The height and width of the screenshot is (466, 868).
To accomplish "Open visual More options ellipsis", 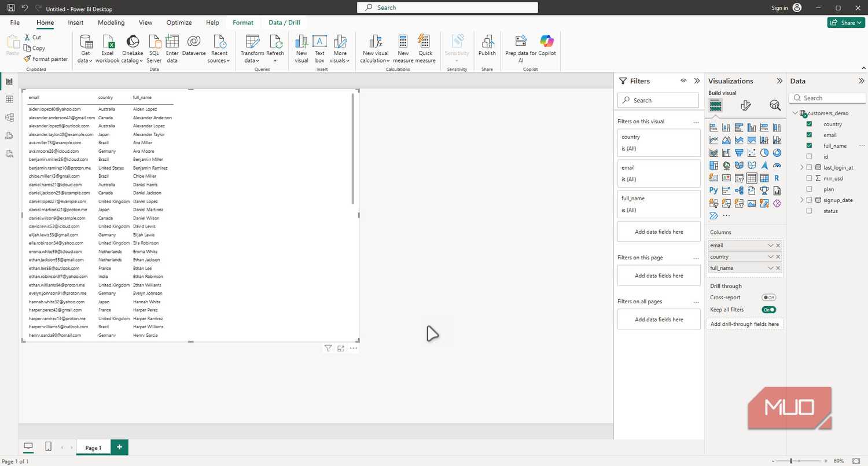I will [353, 348].
